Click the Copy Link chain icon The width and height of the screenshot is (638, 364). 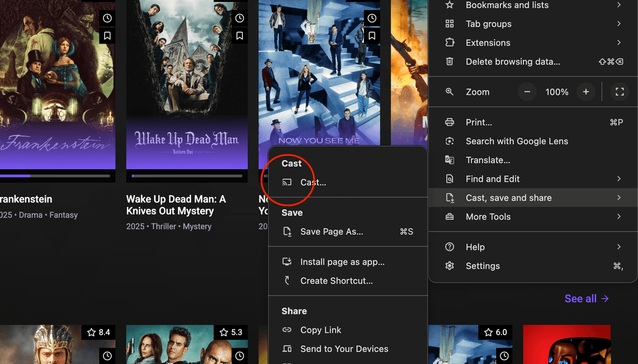(x=287, y=330)
